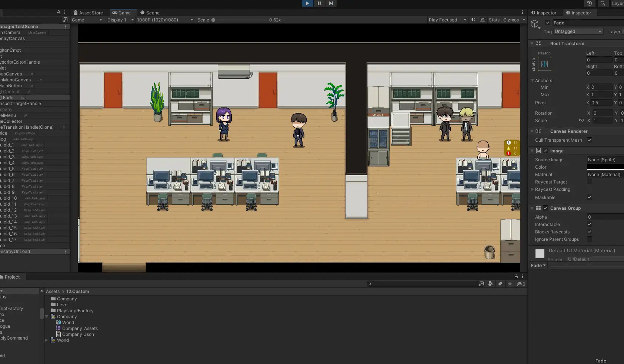
Task: Click the Play button in the toolbar
Action: (307, 3)
